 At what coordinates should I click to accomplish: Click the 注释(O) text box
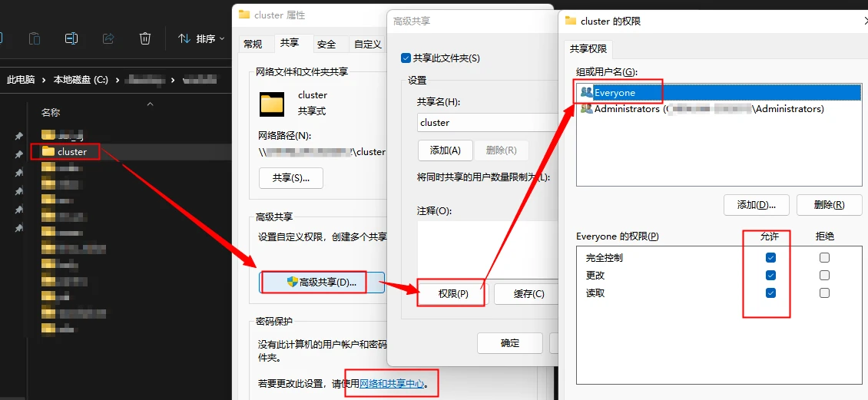coord(487,250)
